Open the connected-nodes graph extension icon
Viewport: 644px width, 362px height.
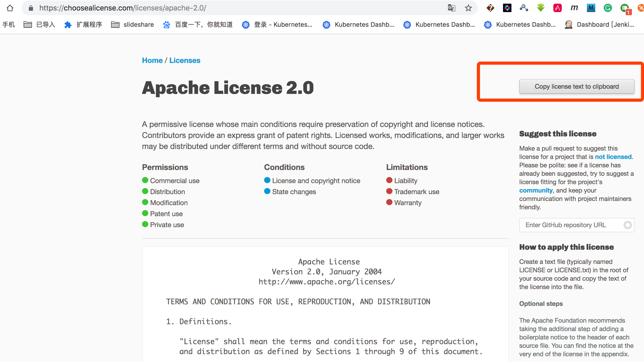point(524,8)
